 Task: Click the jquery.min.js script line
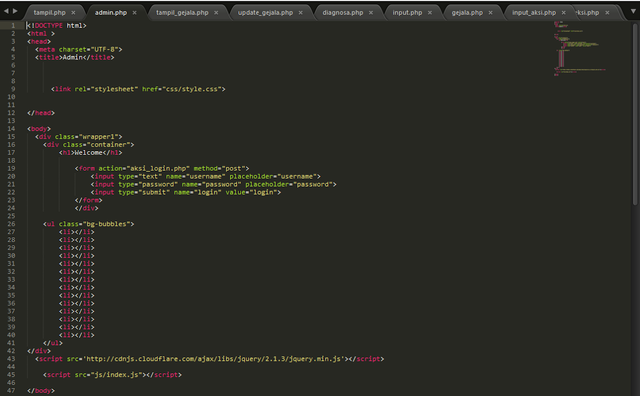pos(209,359)
